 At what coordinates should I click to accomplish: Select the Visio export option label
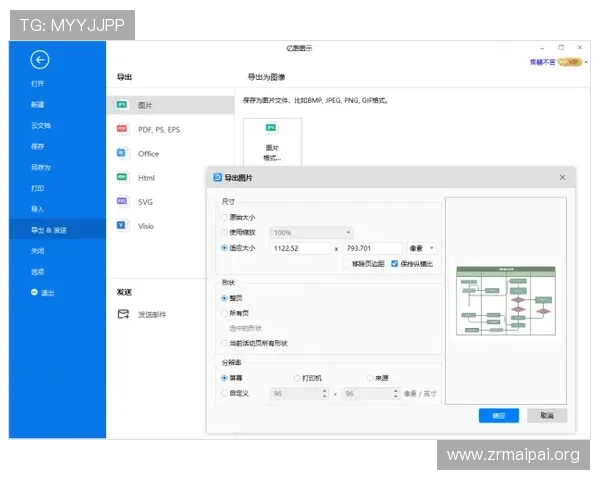(x=146, y=226)
